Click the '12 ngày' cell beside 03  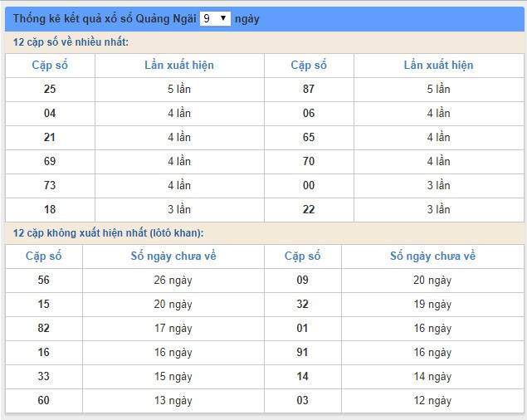pyautogui.click(x=432, y=401)
